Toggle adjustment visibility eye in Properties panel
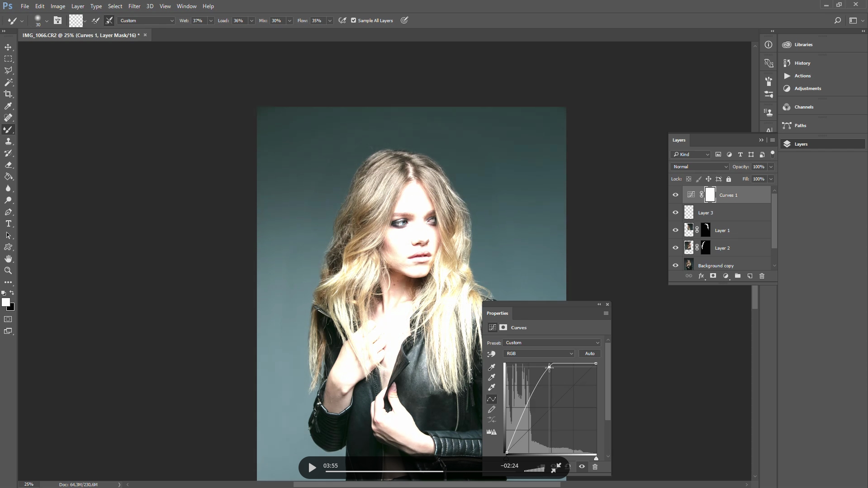 click(582, 466)
